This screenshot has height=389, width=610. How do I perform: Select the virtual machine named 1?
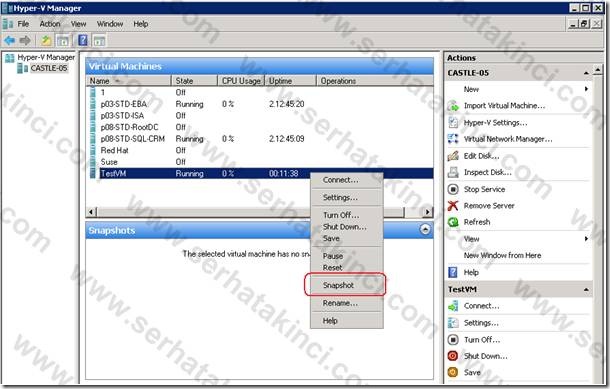tap(260, 93)
